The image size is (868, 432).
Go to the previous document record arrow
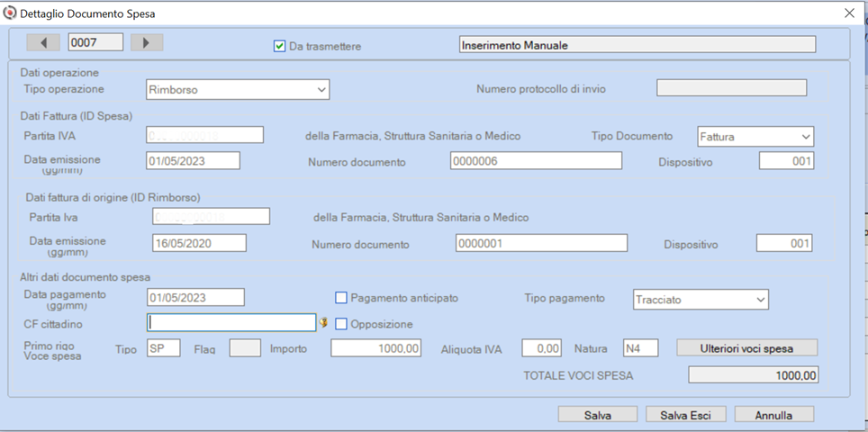click(x=43, y=42)
